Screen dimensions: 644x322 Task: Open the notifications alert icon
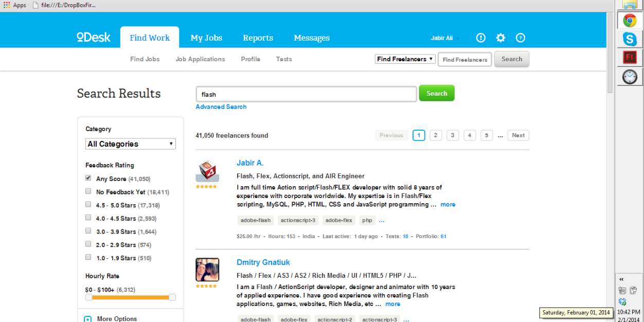click(x=480, y=38)
